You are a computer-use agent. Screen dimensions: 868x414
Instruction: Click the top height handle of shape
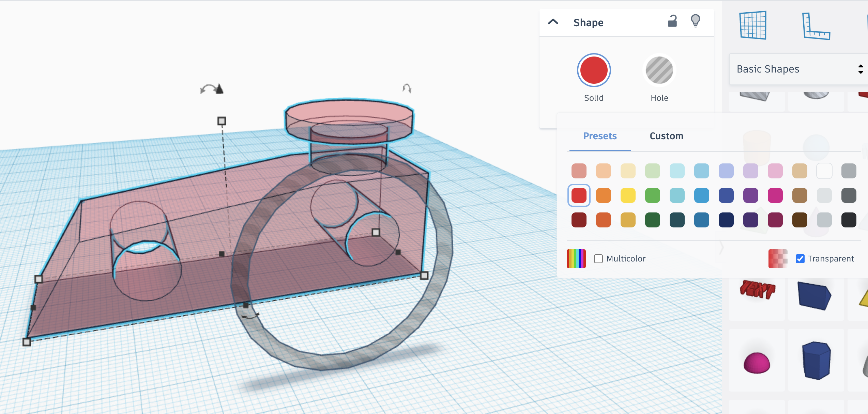tap(222, 121)
